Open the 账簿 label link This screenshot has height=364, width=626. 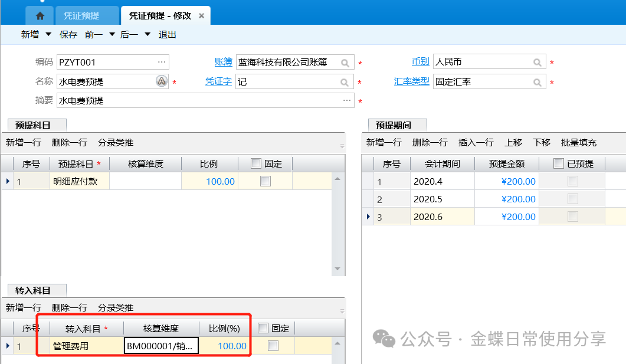(x=223, y=62)
